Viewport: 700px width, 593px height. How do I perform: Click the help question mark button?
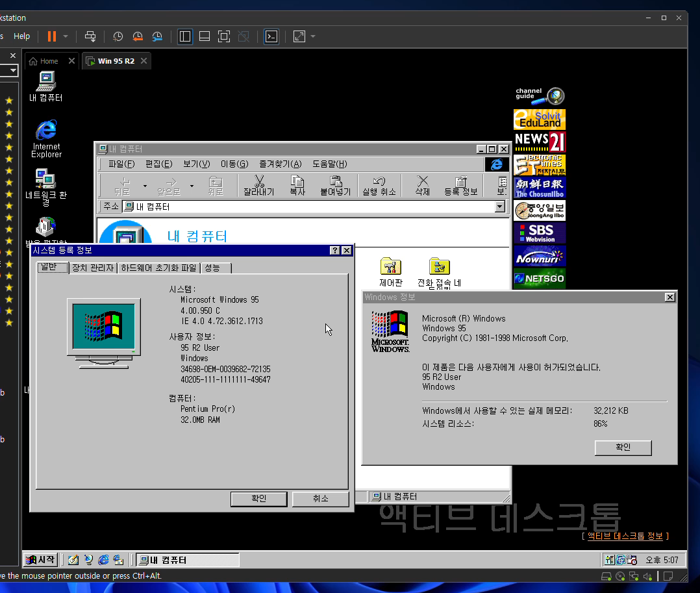pyautogui.click(x=335, y=251)
